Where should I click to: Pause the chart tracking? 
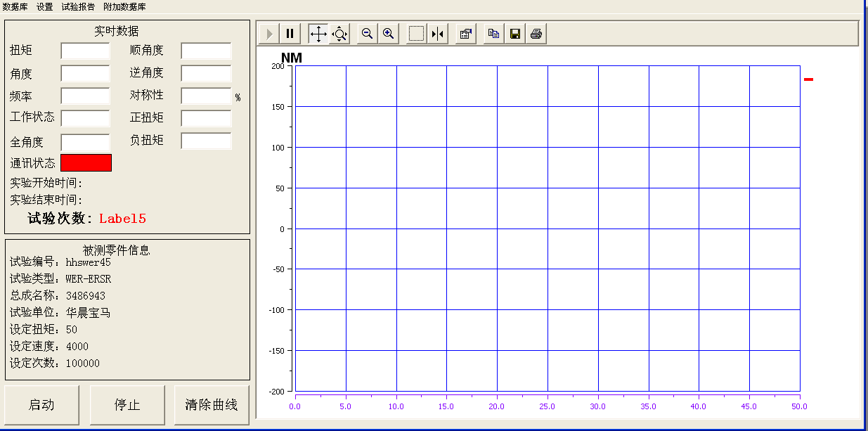[x=290, y=34]
